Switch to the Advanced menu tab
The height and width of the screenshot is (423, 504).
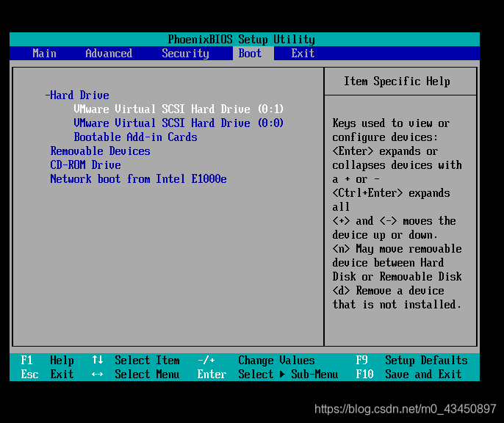tap(109, 54)
